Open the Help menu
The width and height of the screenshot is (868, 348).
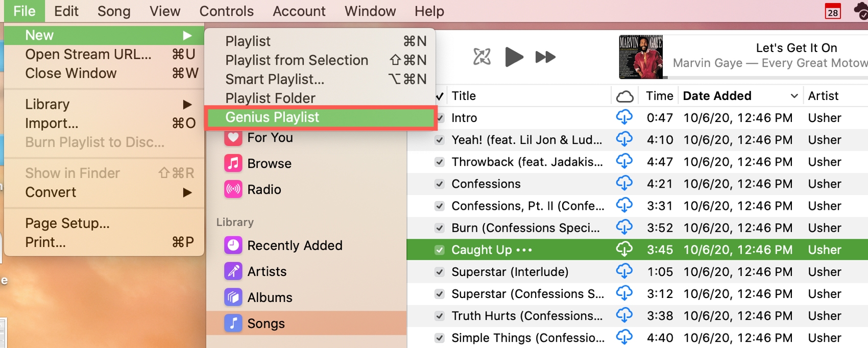[x=429, y=11]
